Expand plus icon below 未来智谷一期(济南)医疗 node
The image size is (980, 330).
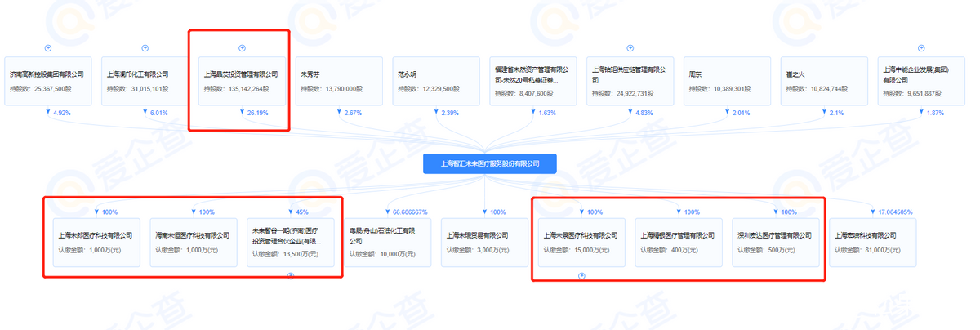click(291, 275)
